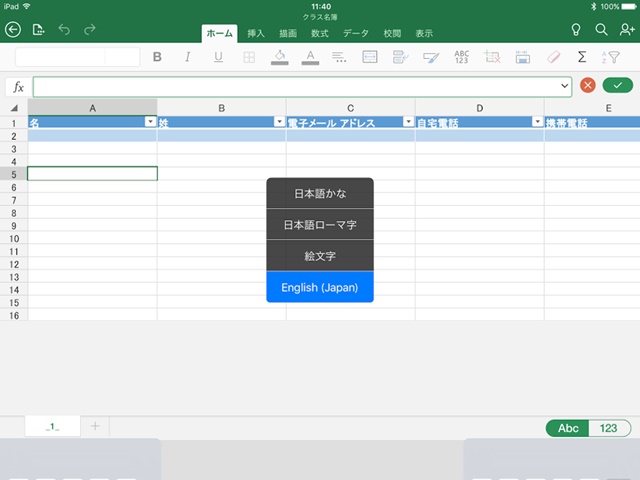This screenshot has width=640, height=480.
Task: Select row 16 header
Action: pyautogui.click(x=14, y=316)
